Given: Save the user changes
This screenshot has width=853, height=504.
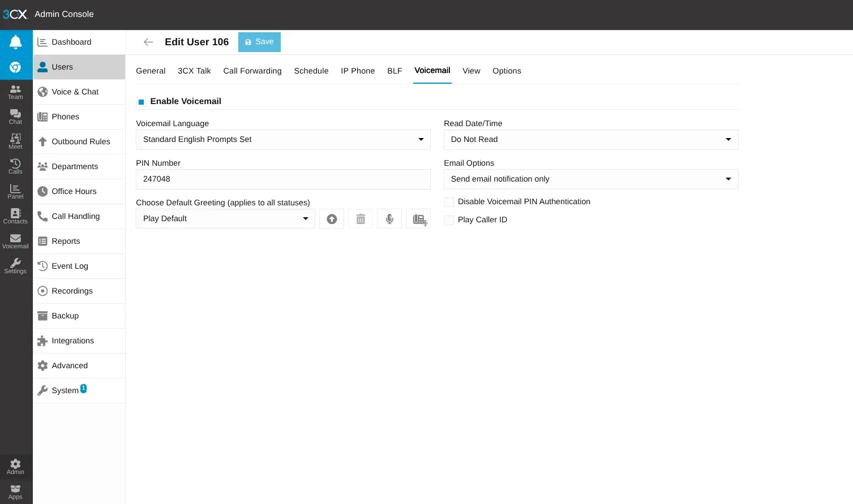Looking at the screenshot, I should tap(259, 42).
